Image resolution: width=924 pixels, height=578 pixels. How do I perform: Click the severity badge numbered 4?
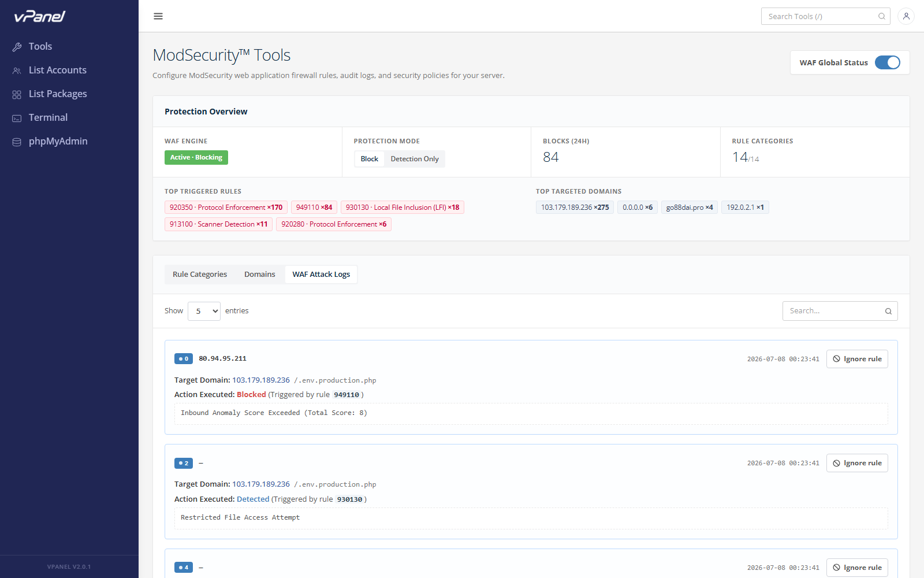point(184,568)
